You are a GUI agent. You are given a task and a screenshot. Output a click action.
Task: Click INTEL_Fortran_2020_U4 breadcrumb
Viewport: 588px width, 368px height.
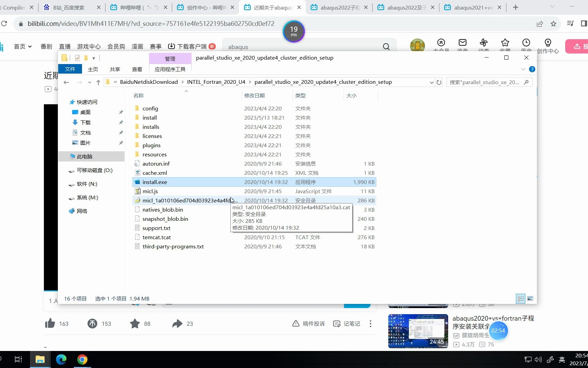(216, 82)
